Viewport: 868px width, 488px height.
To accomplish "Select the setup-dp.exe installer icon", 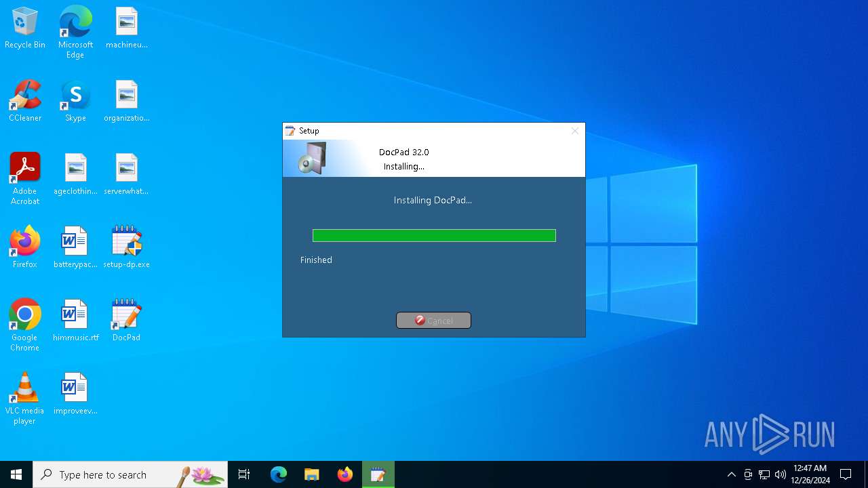I will (x=127, y=248).
